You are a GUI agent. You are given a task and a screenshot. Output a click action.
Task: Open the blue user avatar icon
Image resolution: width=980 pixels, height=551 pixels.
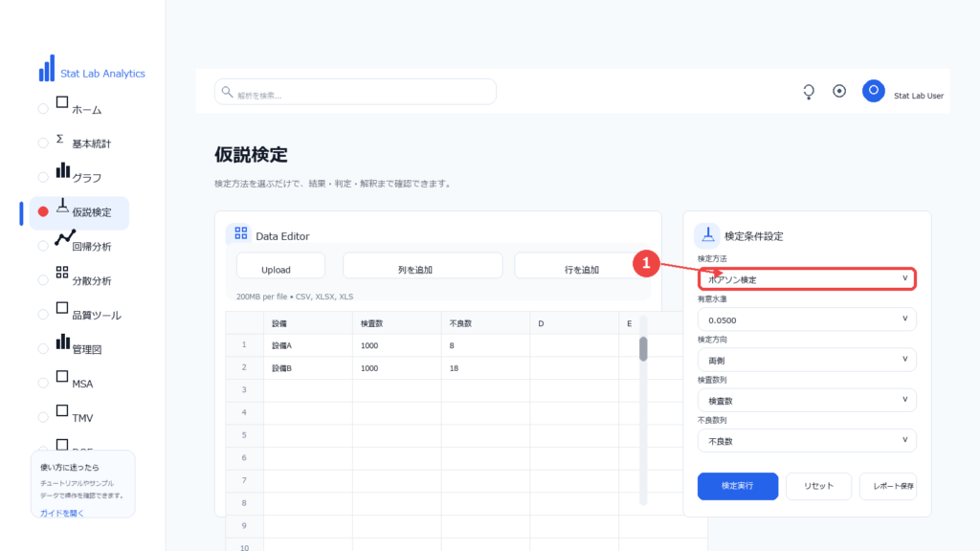(873, 91)
